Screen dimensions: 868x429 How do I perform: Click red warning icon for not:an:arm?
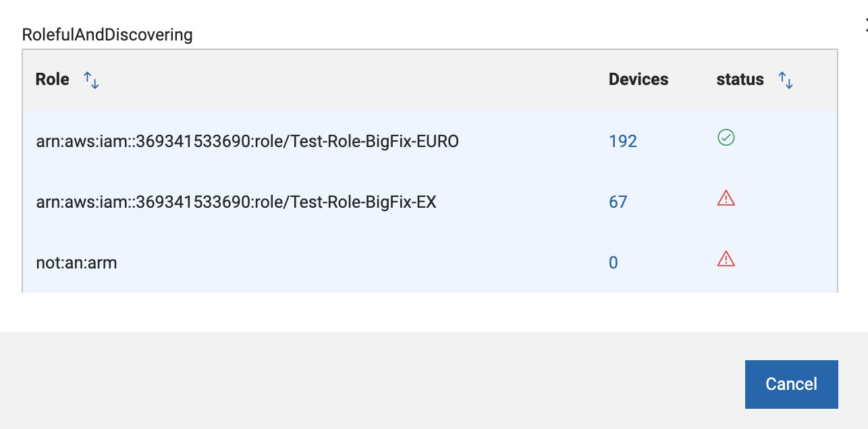pyautogui.click(x=726, y=259)
